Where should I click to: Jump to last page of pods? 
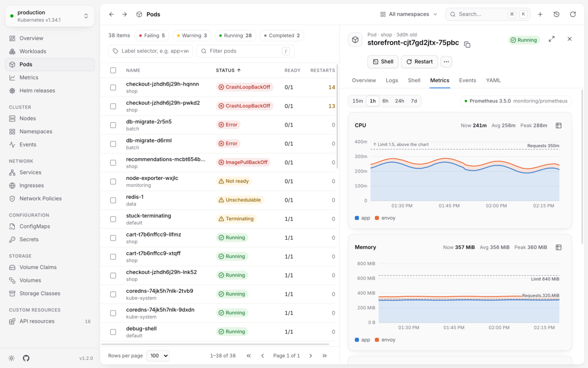click(x=325, y=356)
